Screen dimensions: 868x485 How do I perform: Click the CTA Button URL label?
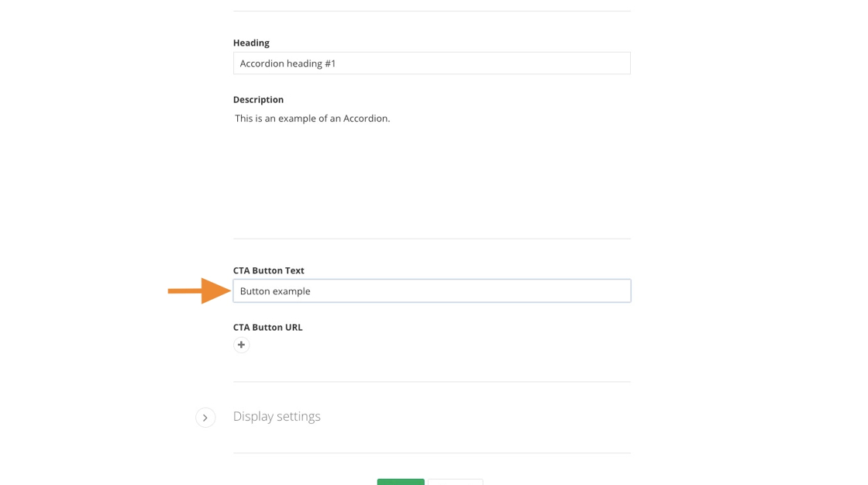point(267,327)
